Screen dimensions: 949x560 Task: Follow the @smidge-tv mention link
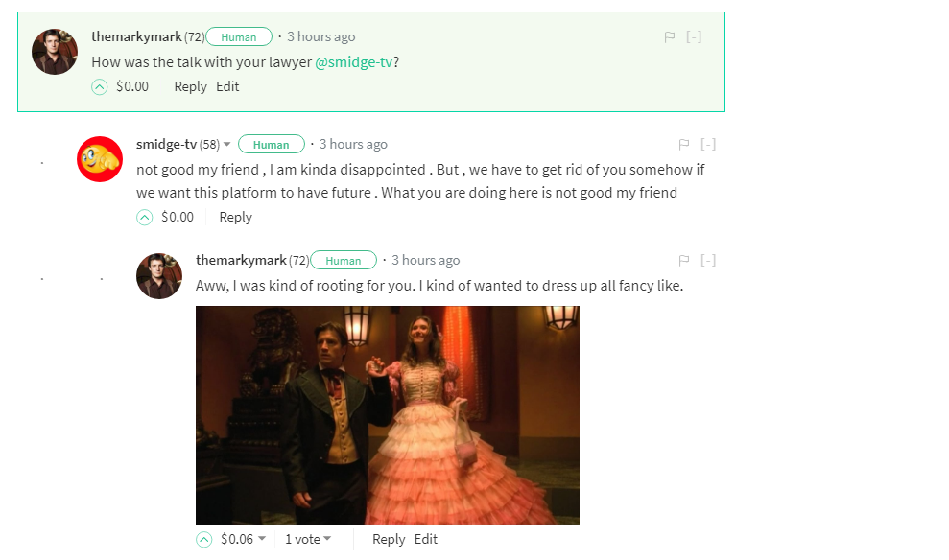coord(354,62)
